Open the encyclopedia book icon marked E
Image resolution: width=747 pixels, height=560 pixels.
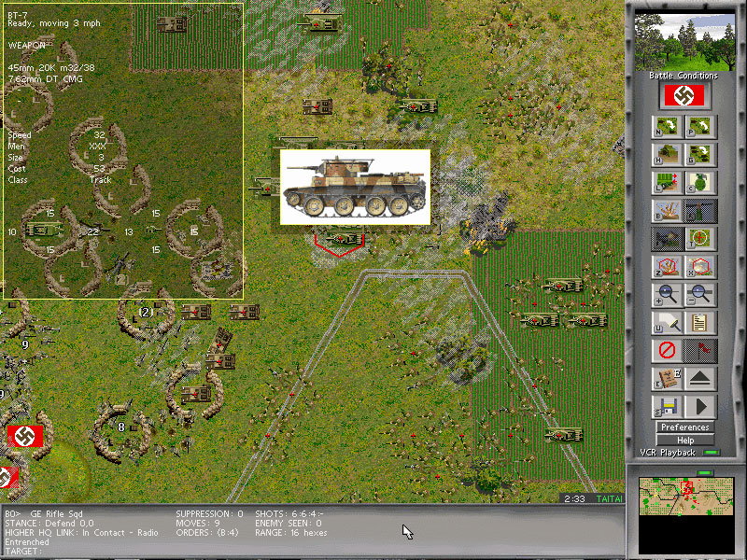pyautogui.click(x=668, y=379)
